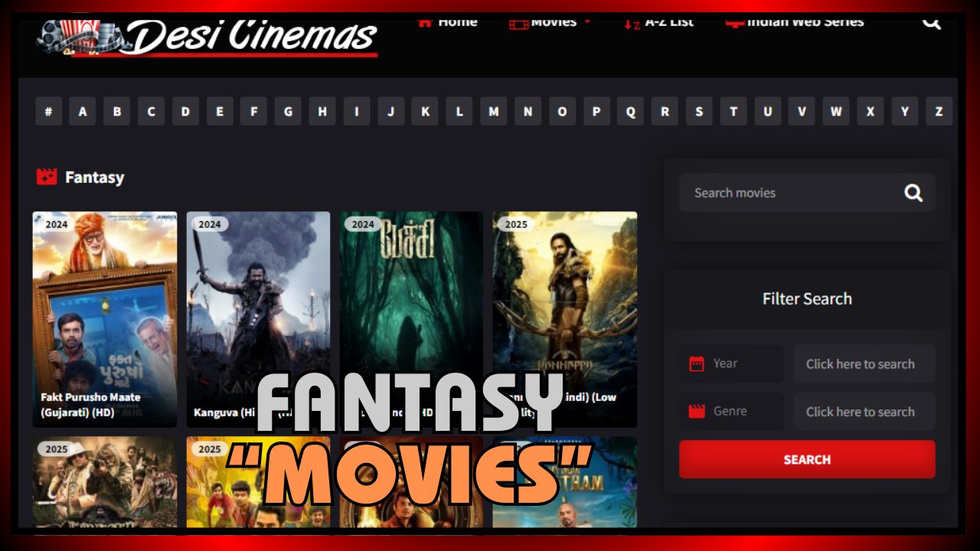Click the Fantasy heading icon
This screenshot has height=551, width=980.
[47, 177]
